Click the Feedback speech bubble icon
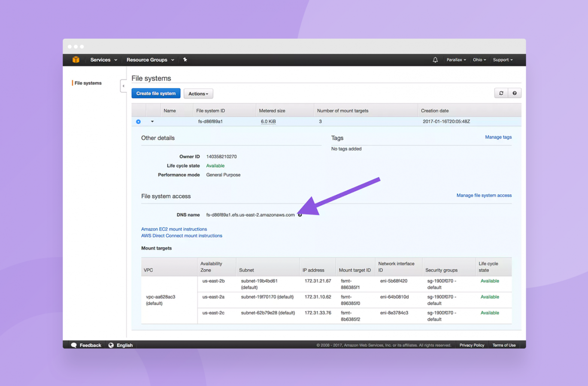This screenshot has width=588, height=386. click(x=74, y=345)
